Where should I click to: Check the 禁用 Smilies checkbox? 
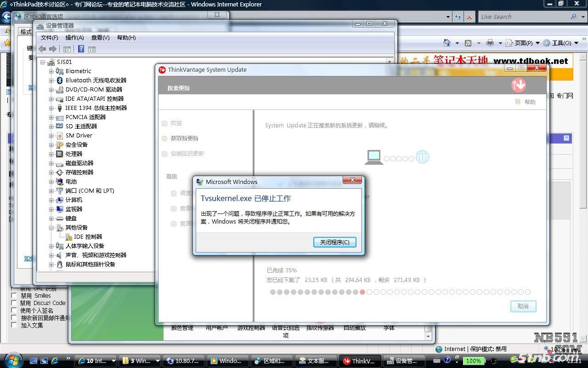pos(14,296)
